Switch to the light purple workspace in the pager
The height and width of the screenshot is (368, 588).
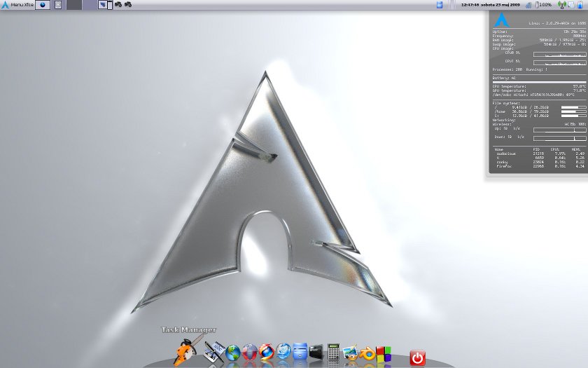pyautogui.click(x=90, y=5)
